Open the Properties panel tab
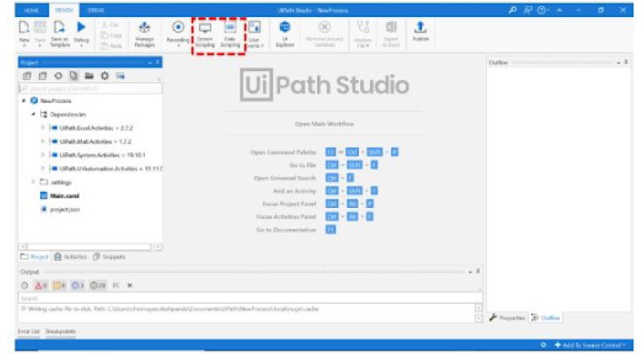The image size is (644, 353). pyautogui.click(x=507, y=318)
